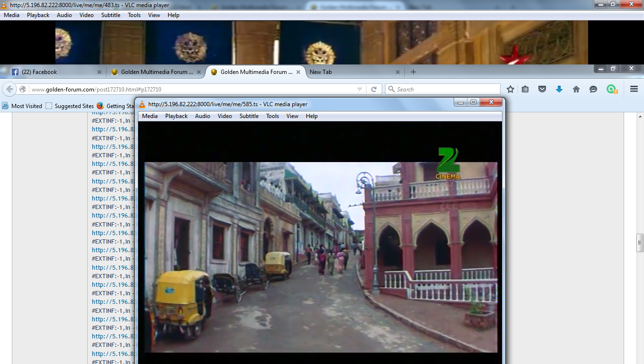Close the Facebook tab
Image resolution: width=644 pixels, height=364 pixels.
(x=99, y=72)
